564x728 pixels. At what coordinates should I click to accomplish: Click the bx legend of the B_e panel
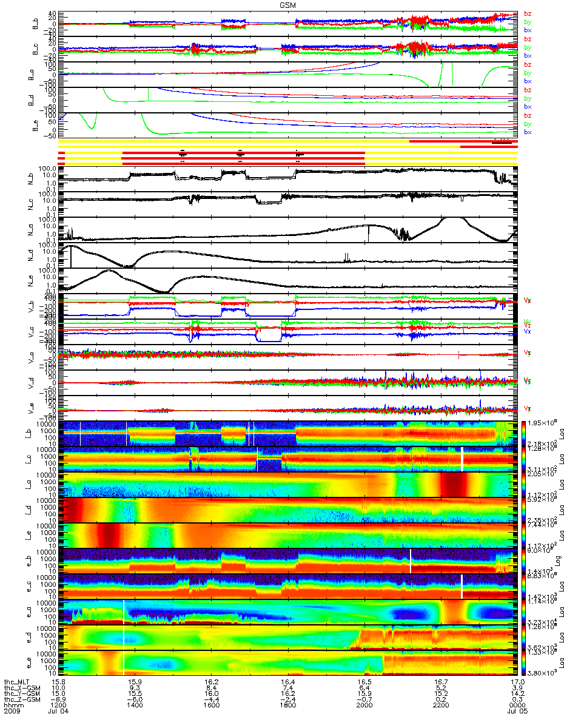click(x=528, y=132)
